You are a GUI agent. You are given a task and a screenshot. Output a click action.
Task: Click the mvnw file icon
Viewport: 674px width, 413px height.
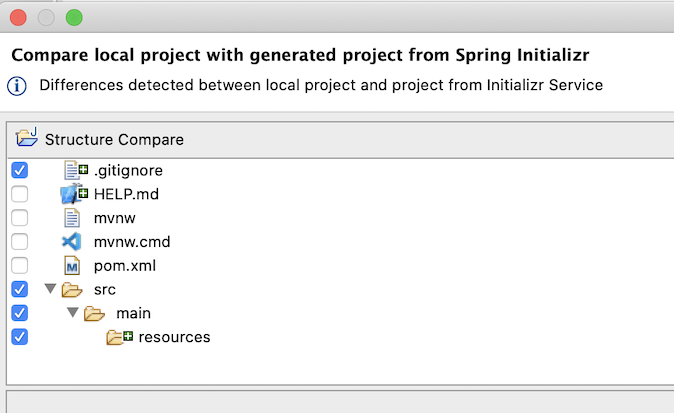71,218
